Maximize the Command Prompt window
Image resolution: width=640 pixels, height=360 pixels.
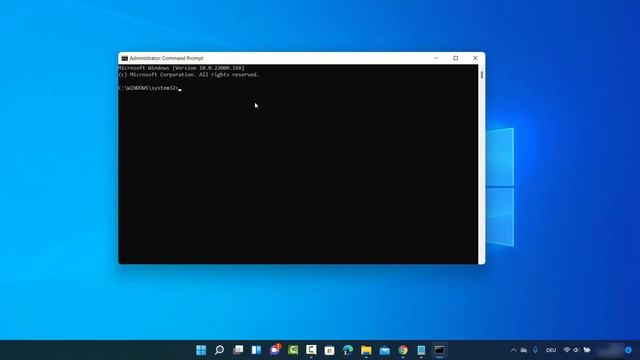point(456,58)
